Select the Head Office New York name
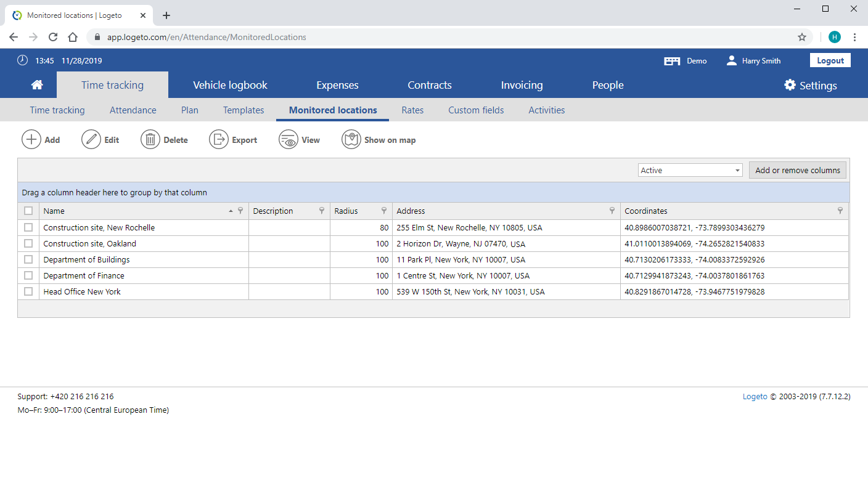The width and height of the screenshot is (868, 491). click(x=82, y=291)
